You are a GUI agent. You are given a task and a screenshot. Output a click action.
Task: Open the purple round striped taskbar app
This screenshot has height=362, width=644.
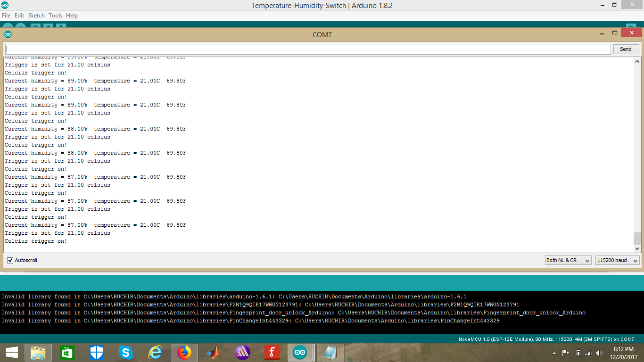[x=243, y=352]
